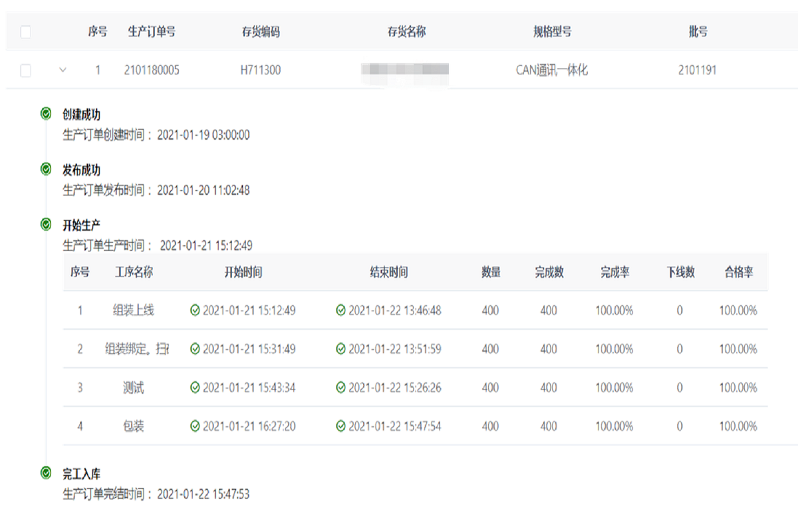Click the inventory code H711300
The image size is (798, 532).
(x=261, y=70)
